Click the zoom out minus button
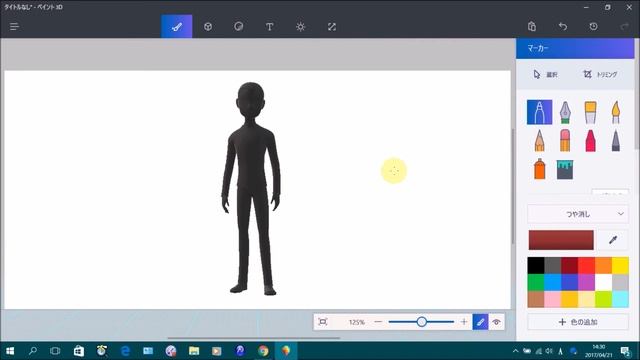Image resolution: width=640 pixels, height=360 pixels. pyautogui.click(x=378, y=322)
